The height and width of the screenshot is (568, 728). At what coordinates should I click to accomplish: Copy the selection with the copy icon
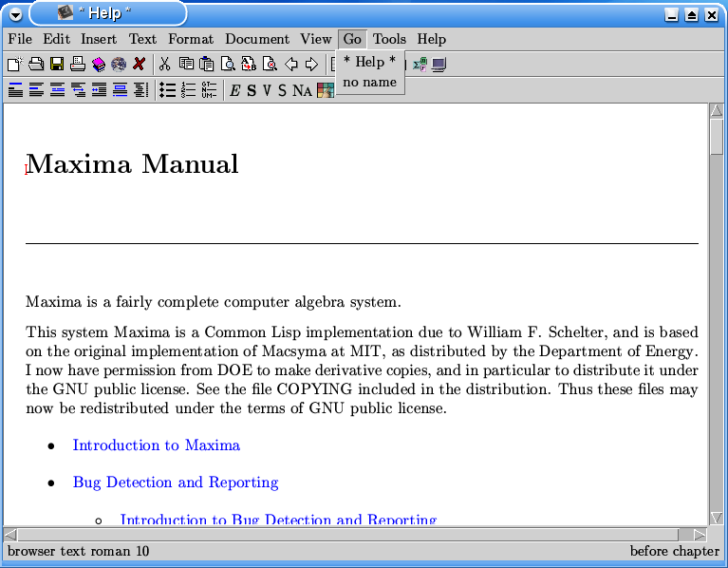(186, 64)
